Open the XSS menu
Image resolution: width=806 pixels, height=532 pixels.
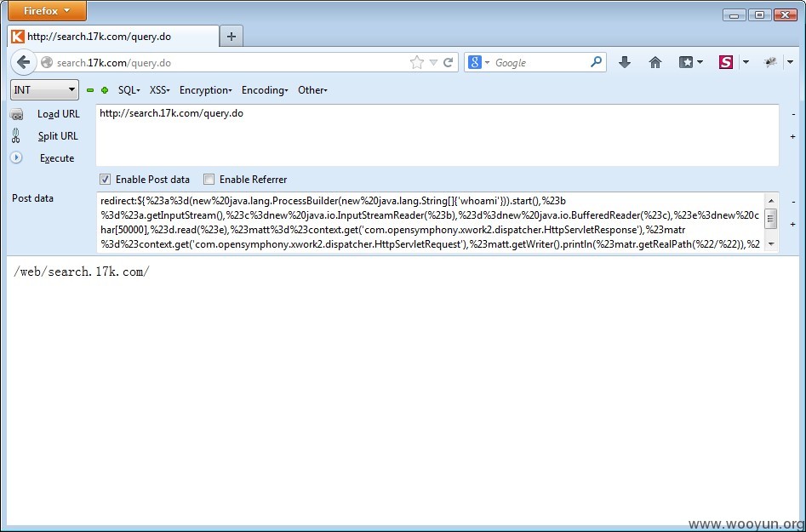(159, 90)
